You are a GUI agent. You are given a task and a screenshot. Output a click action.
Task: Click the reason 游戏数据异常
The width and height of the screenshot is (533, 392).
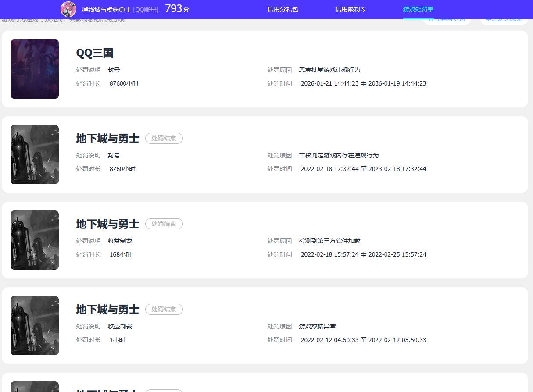pos(317,326)
